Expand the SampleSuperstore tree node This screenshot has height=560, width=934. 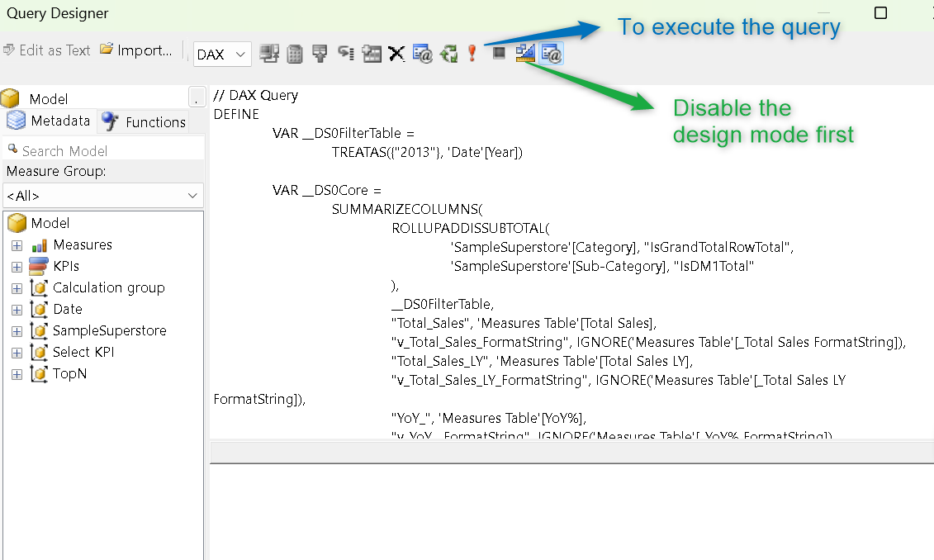tap(17, 331)
